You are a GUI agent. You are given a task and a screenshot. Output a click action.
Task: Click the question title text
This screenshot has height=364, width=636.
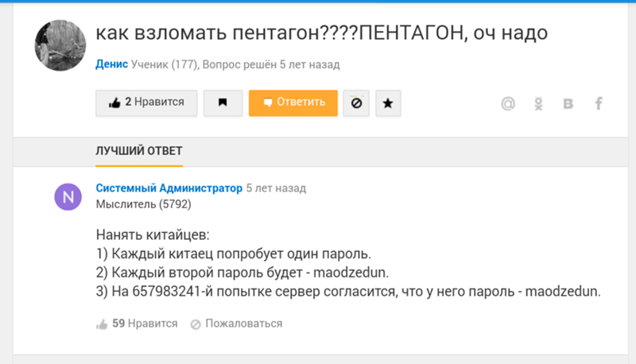coord(322,33)
